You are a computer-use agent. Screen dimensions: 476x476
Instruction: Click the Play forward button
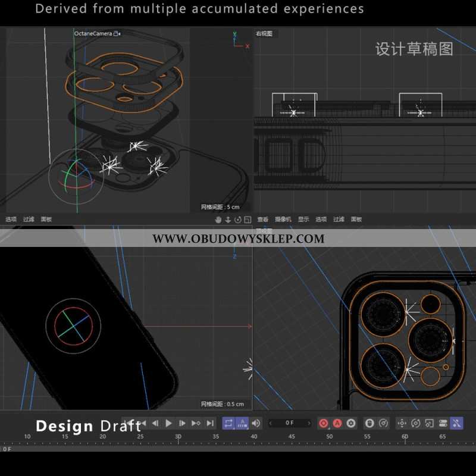point(169,423)
